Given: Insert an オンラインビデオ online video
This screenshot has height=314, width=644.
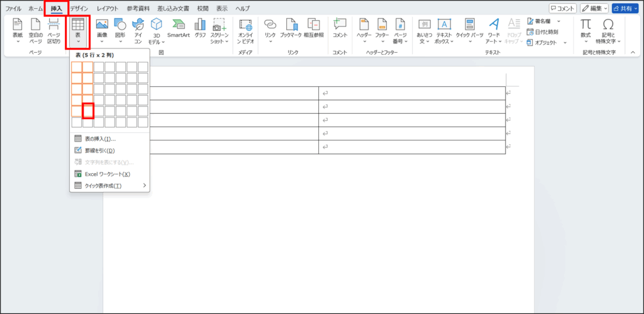Looking at the screenshot, I should click(246, 31).
